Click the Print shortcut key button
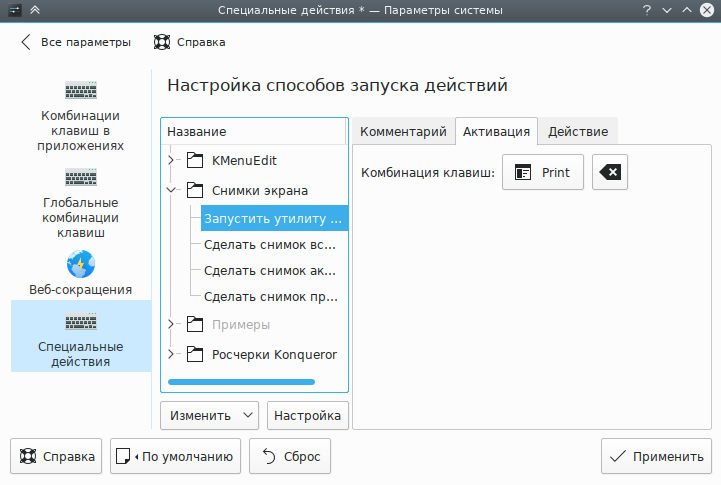Image resolution: width=721 pixels, height=485 pixels. click(543, 173)
